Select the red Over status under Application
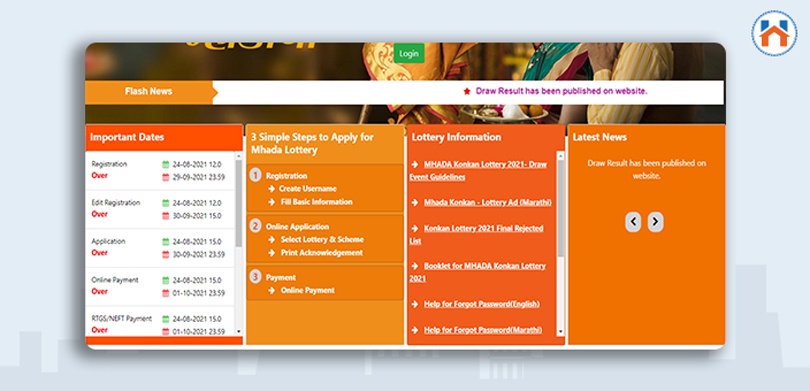Image resolution: width=810 pixels, height=391 pixels. (100, 253)
